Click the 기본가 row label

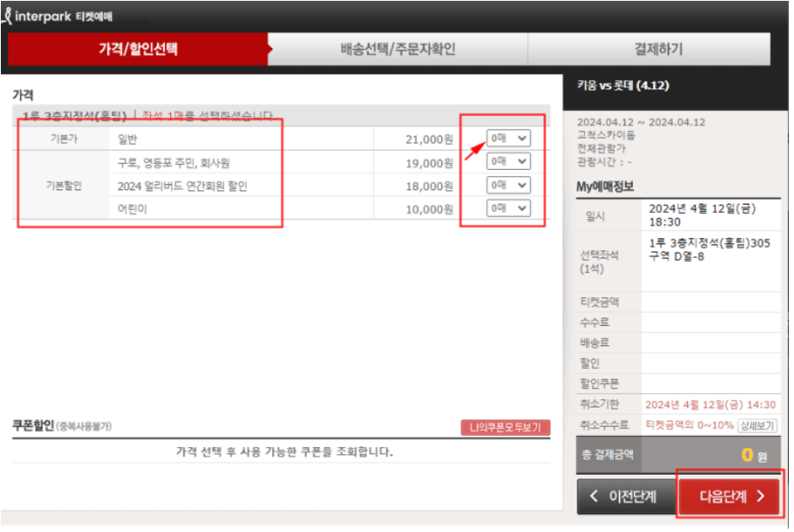pos(64,139)
